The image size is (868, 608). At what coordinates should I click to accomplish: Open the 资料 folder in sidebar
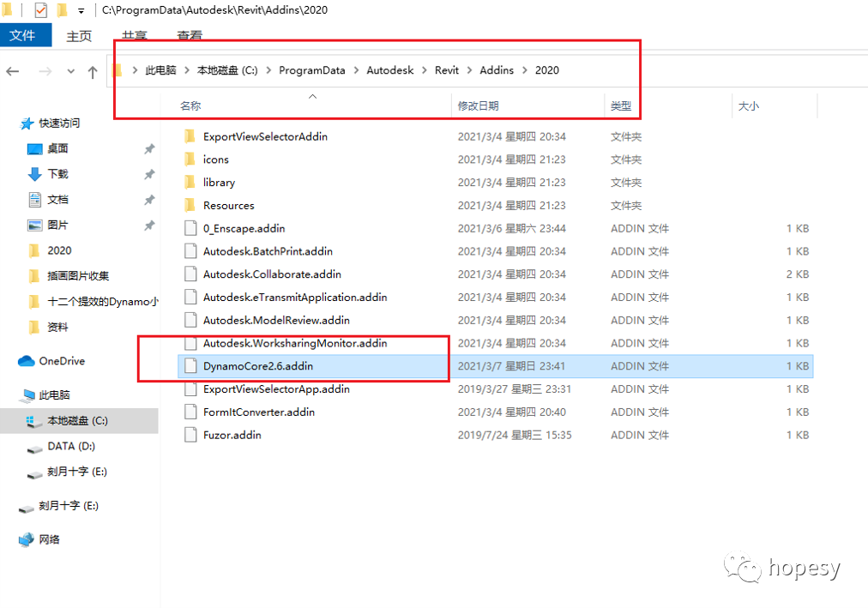click(x=57, y=327)
